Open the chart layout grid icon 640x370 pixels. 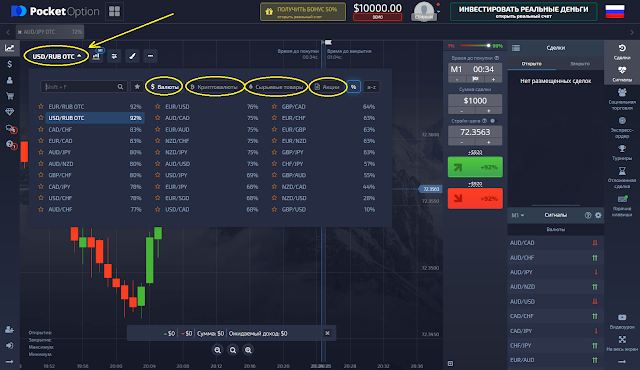[114, 11]
